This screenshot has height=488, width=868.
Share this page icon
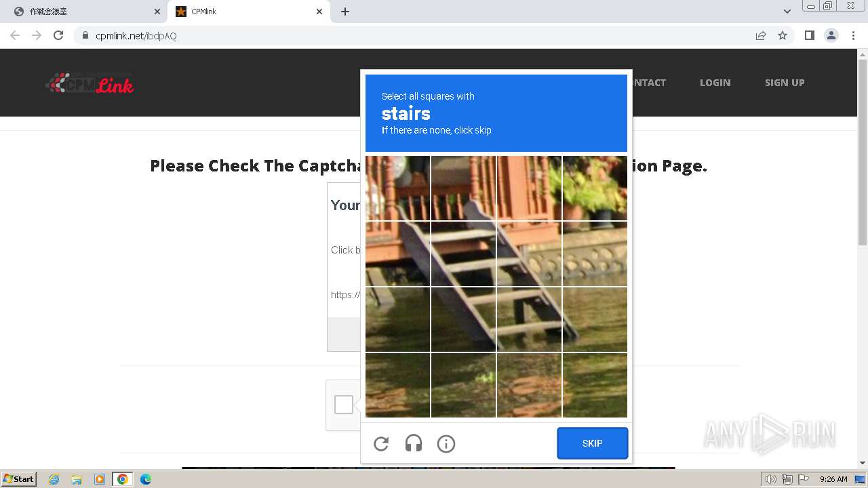(x=761, y=35)
